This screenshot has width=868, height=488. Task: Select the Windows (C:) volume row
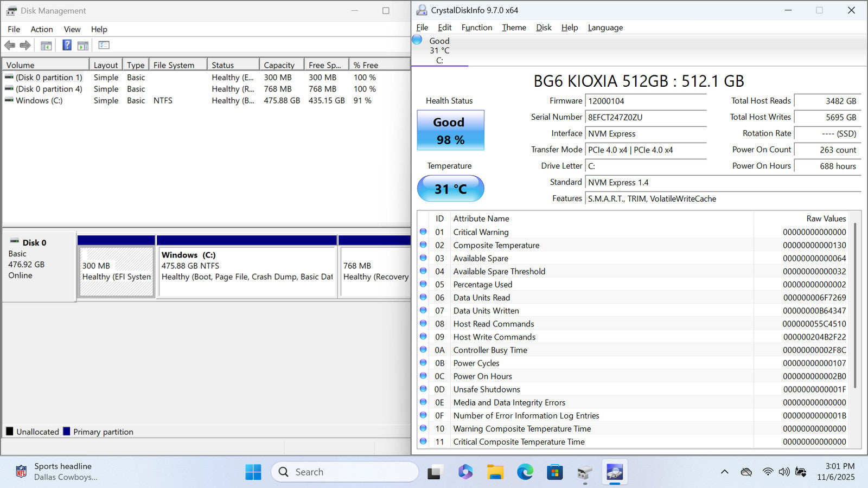click(39, 101)
